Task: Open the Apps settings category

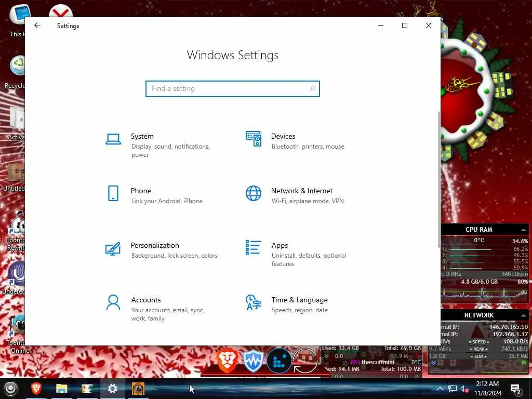Action: [x=303, y=254]
